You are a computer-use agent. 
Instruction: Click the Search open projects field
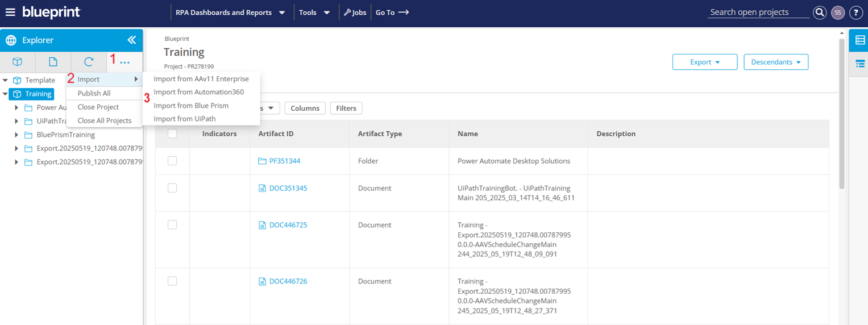(758, 12)
